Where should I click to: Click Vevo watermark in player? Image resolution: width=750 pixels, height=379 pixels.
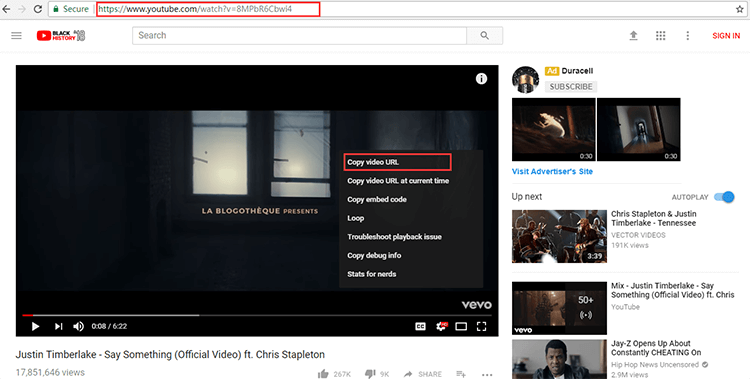click(476, 305)
